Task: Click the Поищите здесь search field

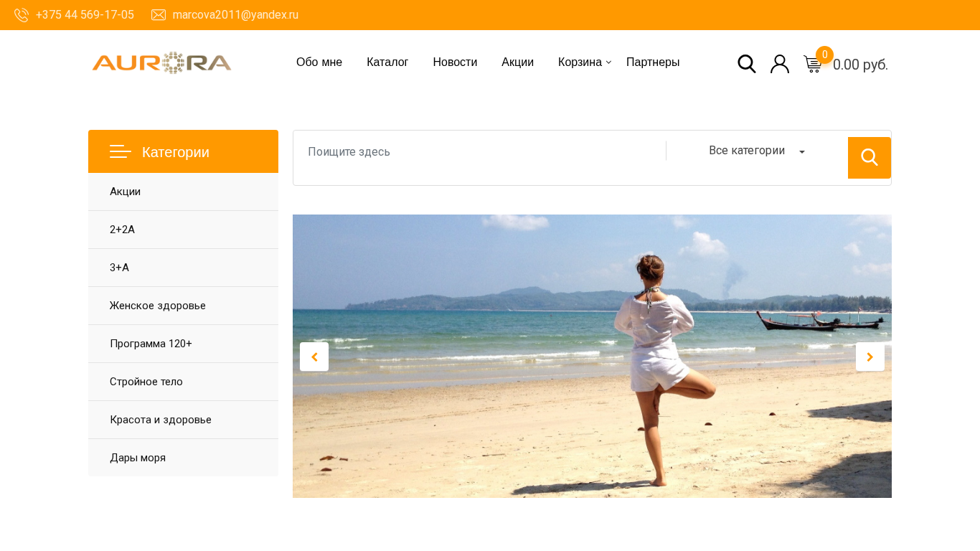Action: click(x=479, y=151)
